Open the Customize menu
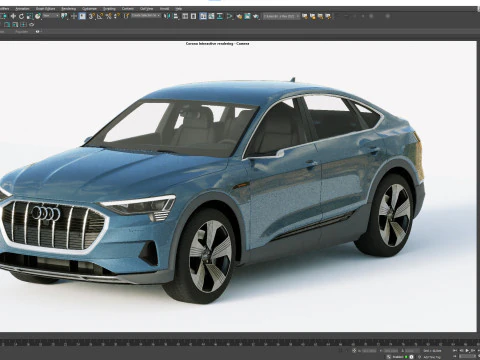 click(x=89, y=9)
